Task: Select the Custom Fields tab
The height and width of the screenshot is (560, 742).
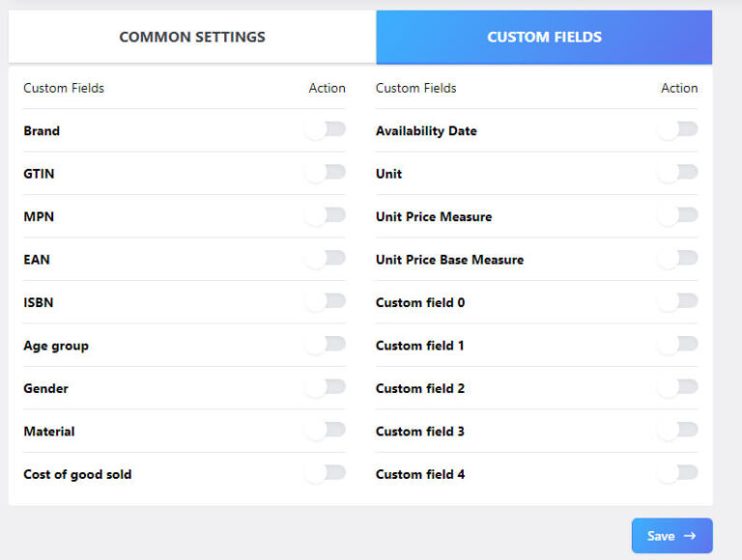Action: coord(544,38)
